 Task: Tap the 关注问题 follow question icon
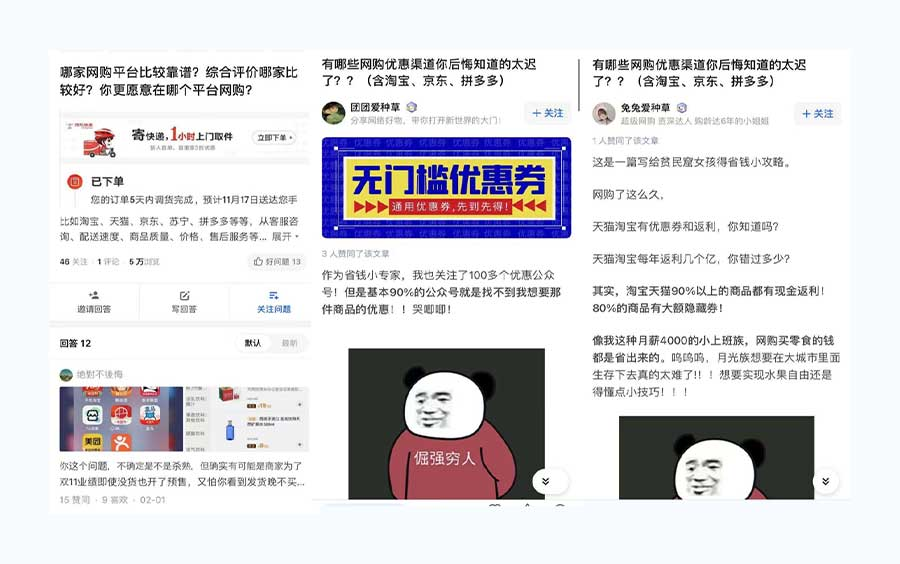[274, 295]
